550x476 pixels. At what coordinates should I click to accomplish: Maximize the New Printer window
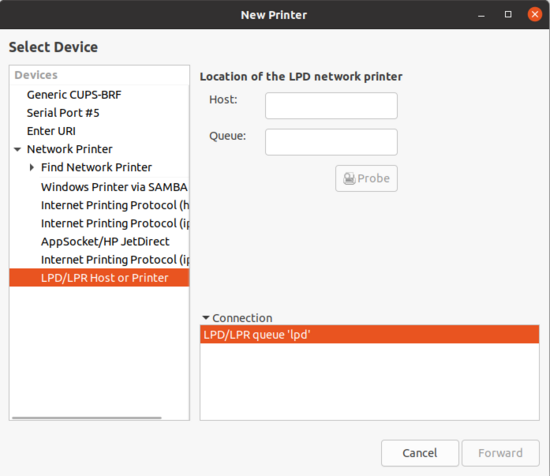(508, 14)
